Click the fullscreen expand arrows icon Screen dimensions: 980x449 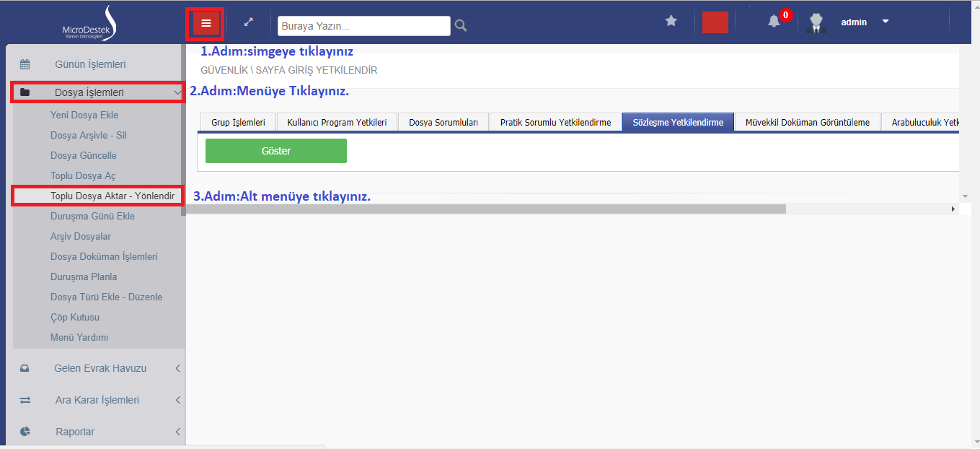249,22
